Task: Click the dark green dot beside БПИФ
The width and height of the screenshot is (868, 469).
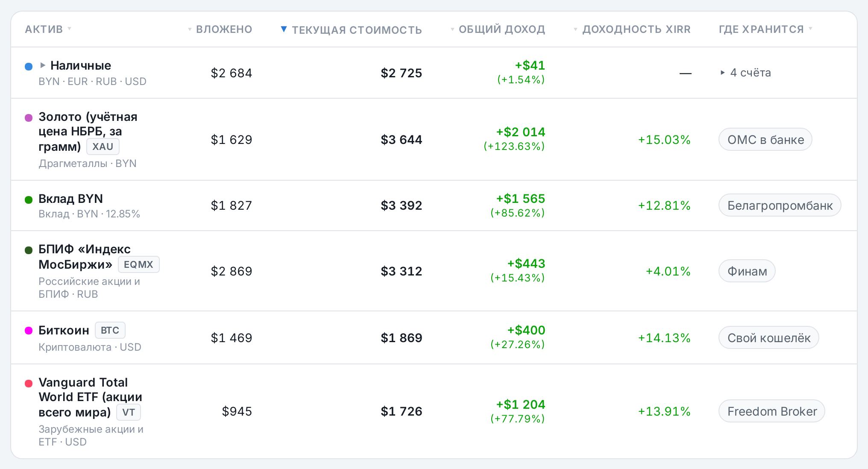Action: pos(29,250)
